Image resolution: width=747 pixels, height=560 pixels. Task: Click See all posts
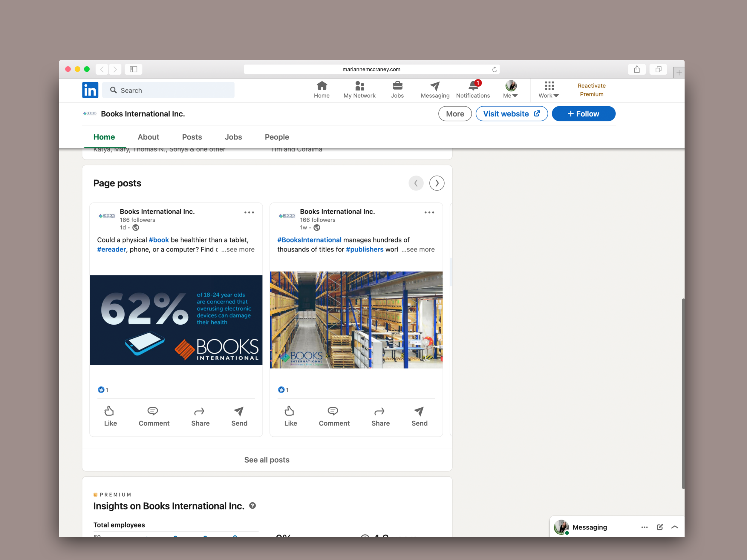267,460
